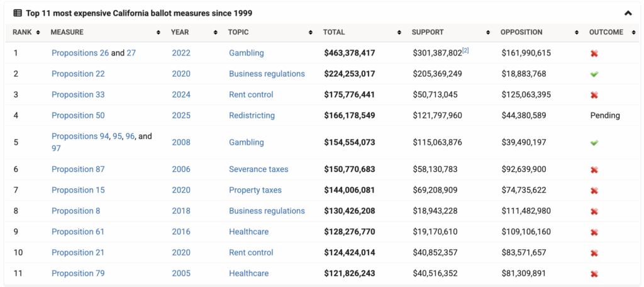Click the red X outcome for Proposition 33

coord(594,95)
